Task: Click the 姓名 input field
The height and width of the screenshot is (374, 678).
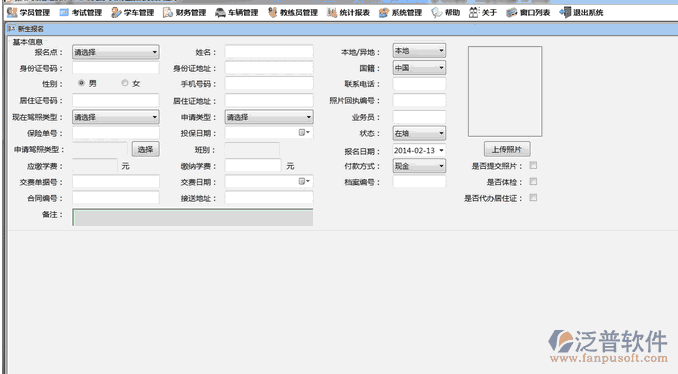Action: pyautogui.click(x=269, y=52)
